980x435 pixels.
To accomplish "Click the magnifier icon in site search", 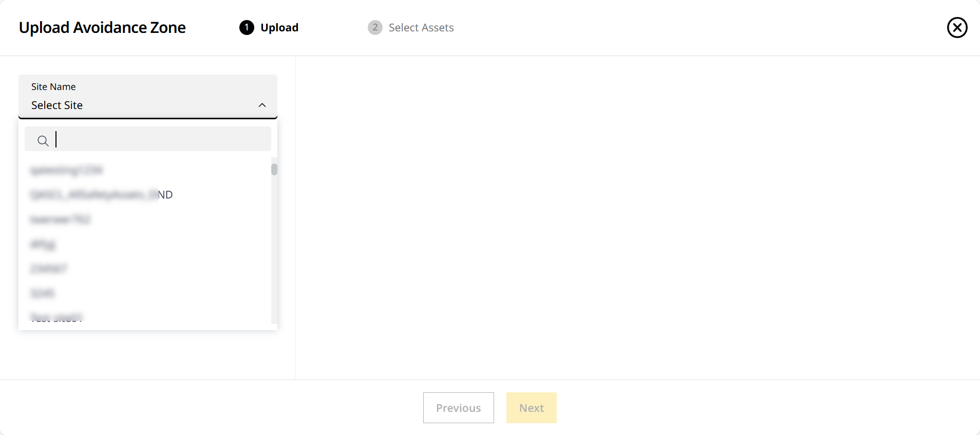I will 43,140.
